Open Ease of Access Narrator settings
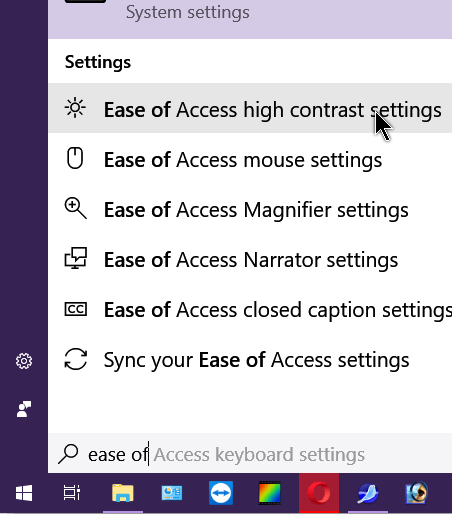Image resolution: width=452 pixels, height=514 pixels. 250,259
